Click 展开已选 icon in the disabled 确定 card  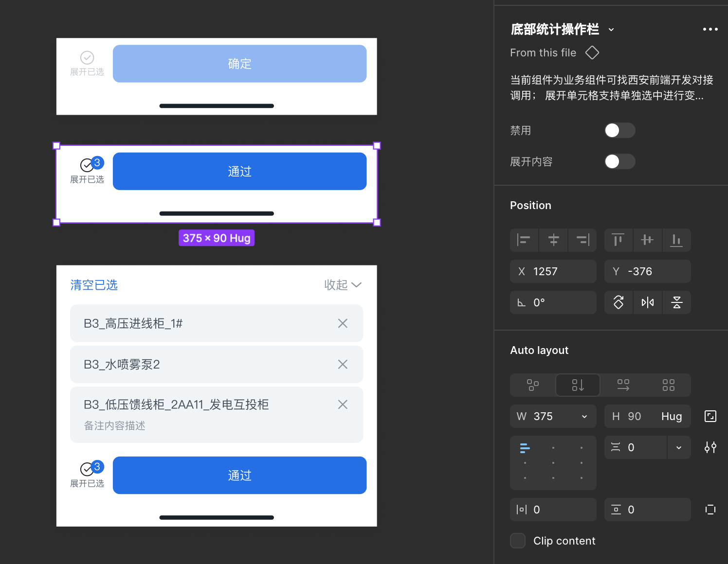point(87,58)
